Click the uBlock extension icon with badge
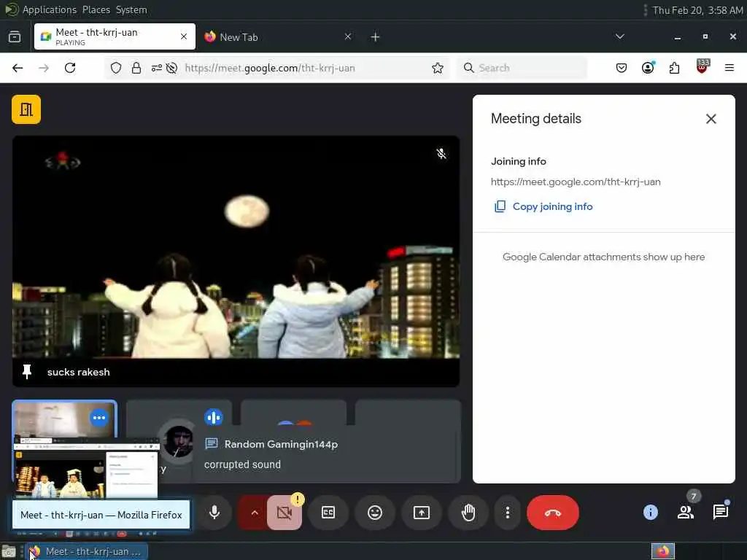Viewport: 747px width, 560px height. coord(703,66)
